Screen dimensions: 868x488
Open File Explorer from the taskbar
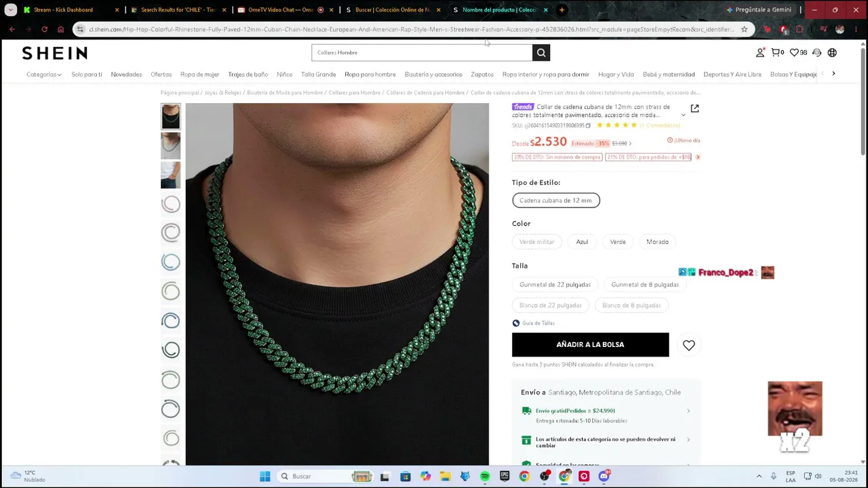tap(445, 476)
